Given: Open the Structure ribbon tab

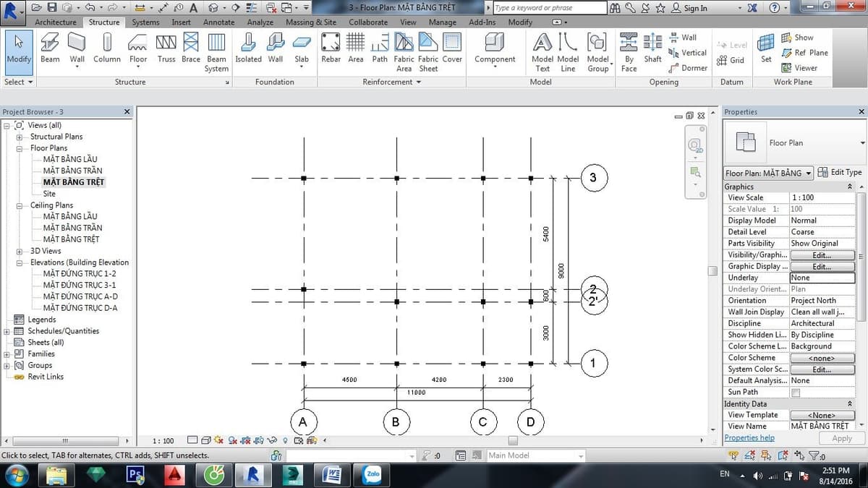Looking at the screenshot, I should coord(104,22).
